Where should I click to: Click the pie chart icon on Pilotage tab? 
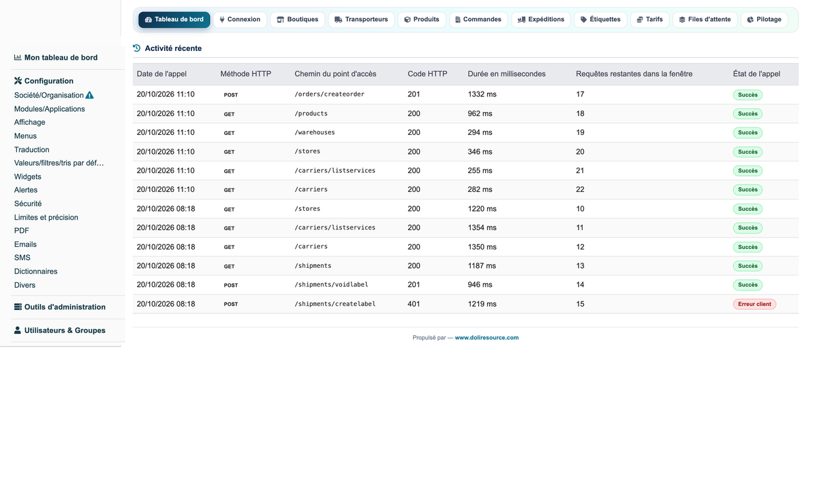(x=750, y=20)
